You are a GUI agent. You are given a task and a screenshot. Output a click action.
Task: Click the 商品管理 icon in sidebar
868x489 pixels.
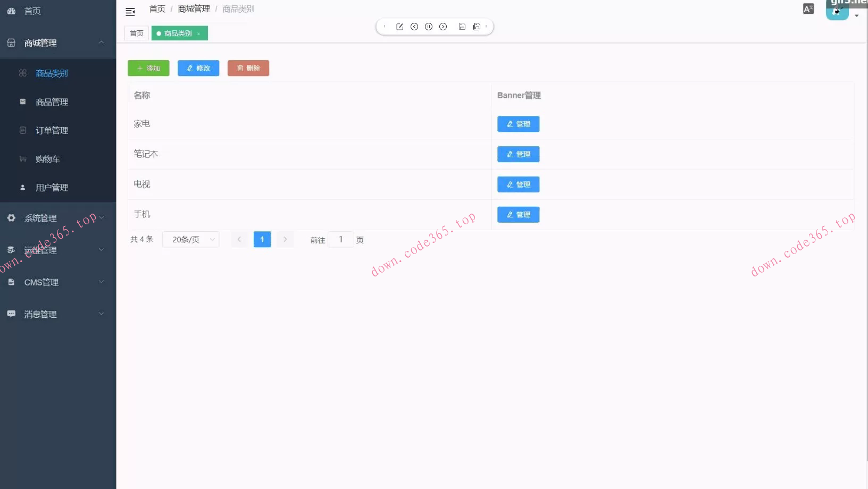coord(23,102)
